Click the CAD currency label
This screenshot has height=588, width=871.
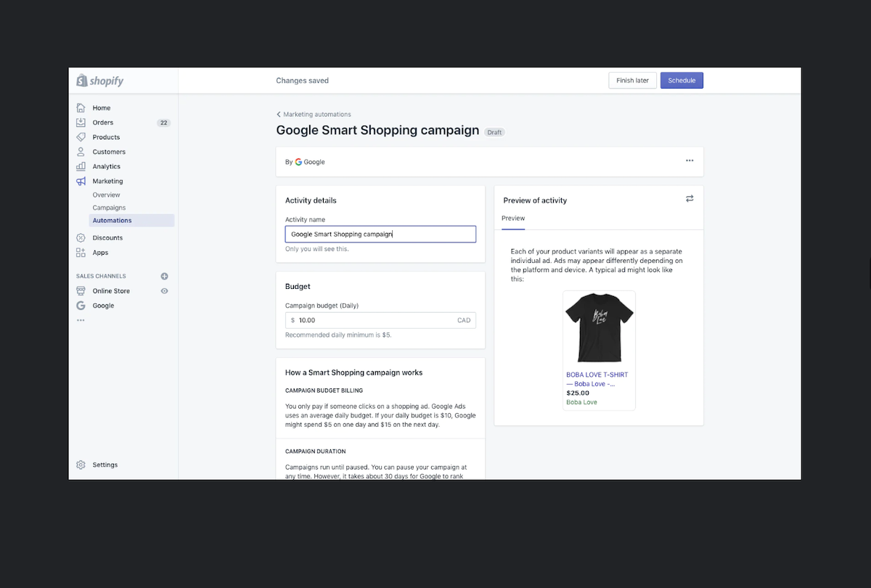pyautogui.click(x=464, y=320)
